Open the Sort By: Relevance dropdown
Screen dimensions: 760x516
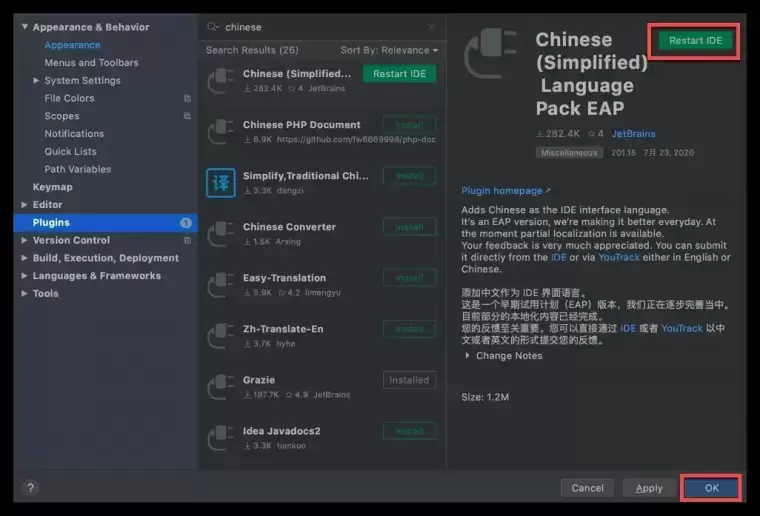(x=389, y=50)
